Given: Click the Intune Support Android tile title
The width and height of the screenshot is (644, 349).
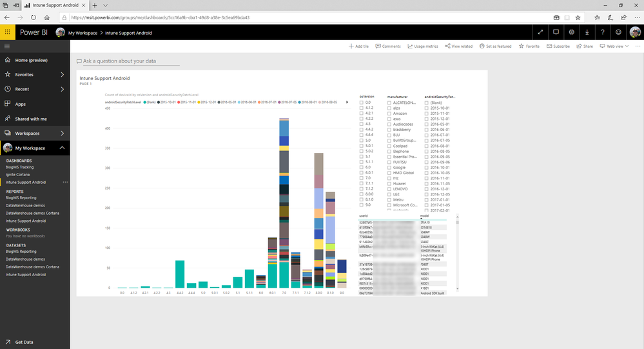Looking at the screenshot, I should (x=104, y=78).
